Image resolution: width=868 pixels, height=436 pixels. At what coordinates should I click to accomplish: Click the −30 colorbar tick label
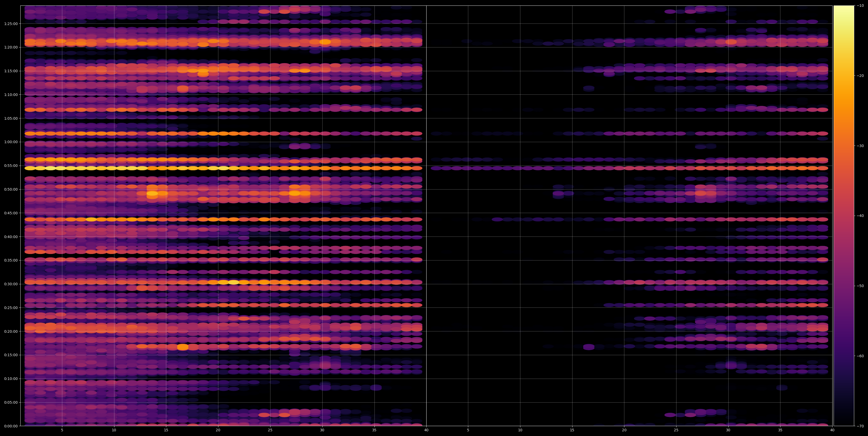click(x=860, y=146)
